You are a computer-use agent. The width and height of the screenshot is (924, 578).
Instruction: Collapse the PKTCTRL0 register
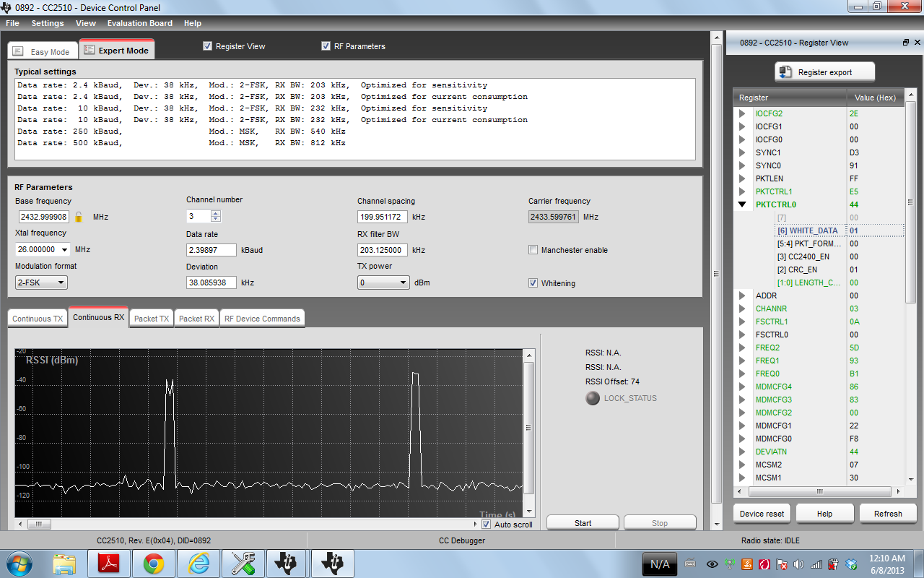[x=742, y=204]
